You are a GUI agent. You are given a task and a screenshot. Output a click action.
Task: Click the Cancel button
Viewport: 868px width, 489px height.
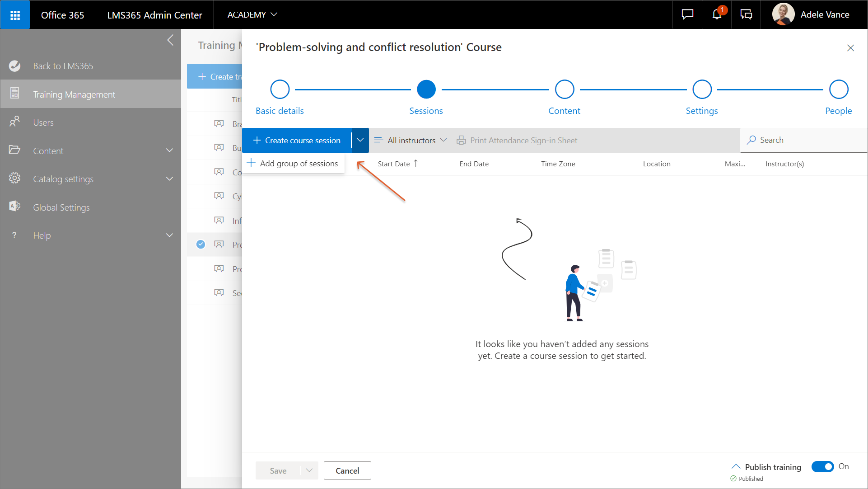click(x=347, y=470)
